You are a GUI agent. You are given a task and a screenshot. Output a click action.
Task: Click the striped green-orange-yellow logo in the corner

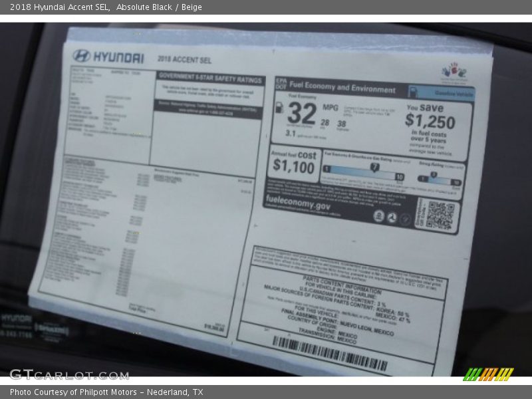point(487,374)
